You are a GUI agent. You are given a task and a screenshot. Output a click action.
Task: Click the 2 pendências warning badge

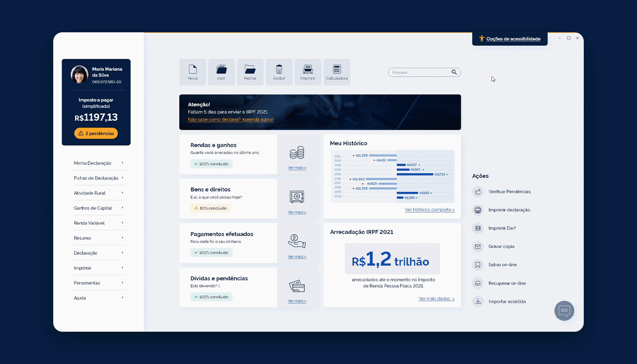[x=96, y=133]
